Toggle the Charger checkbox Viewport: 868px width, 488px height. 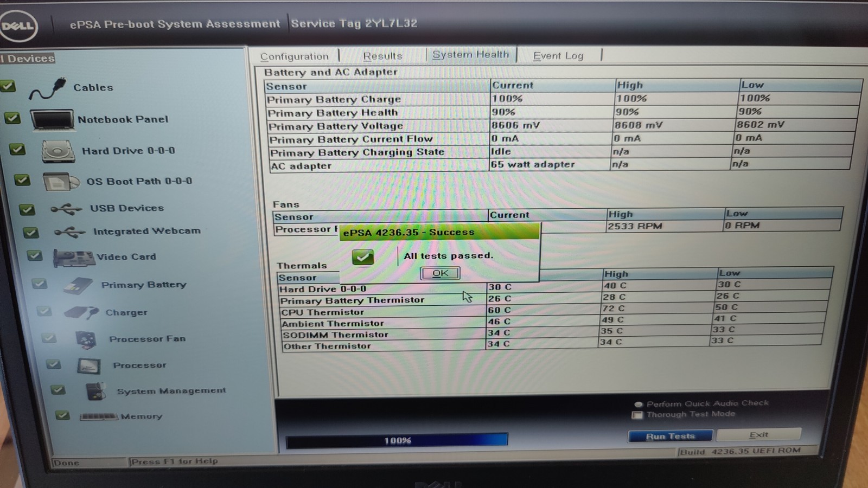pyautogui.click(x=44, y=311)
